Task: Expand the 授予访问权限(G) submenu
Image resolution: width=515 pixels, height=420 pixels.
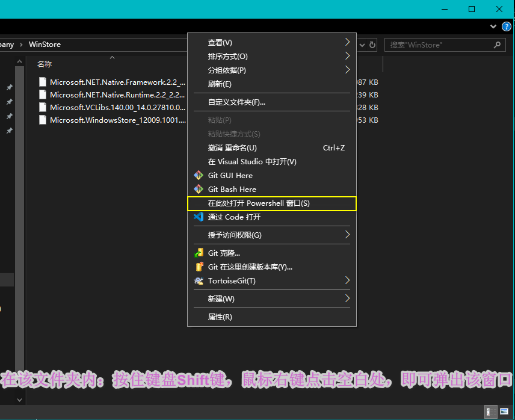Action: 348,235
